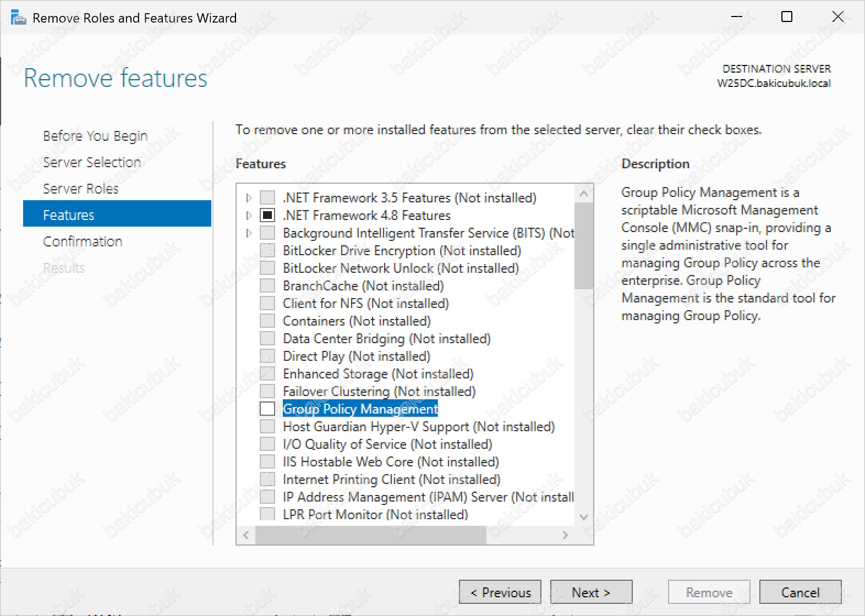The width and height of the screenshot is (865, 616).
Task: Select the Features step
Action: coord(117,215)
